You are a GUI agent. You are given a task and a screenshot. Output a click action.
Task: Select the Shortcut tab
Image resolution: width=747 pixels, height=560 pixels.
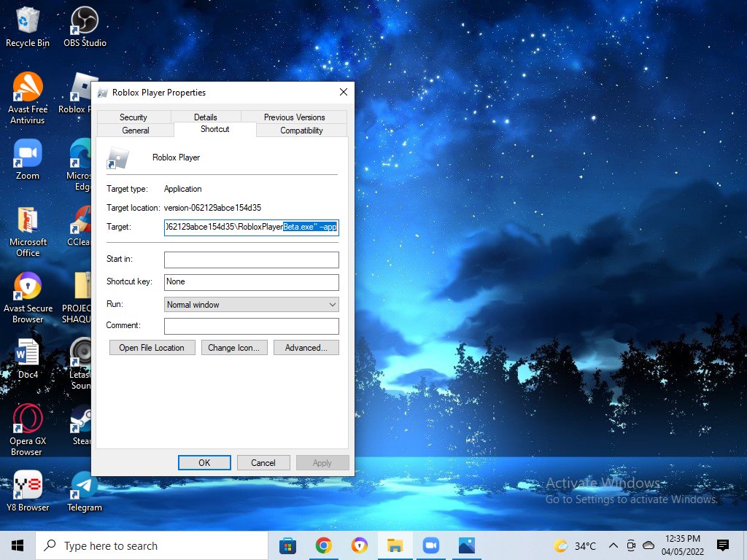coord(215,129)
